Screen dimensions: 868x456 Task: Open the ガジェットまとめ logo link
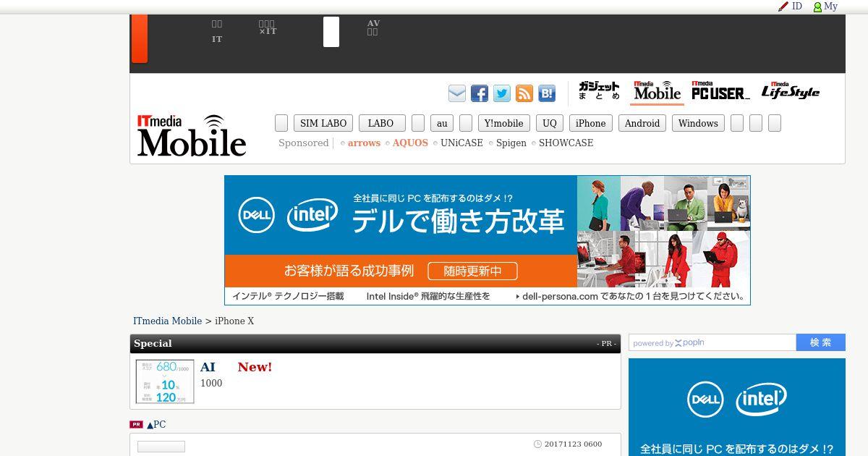coord(599,91)
